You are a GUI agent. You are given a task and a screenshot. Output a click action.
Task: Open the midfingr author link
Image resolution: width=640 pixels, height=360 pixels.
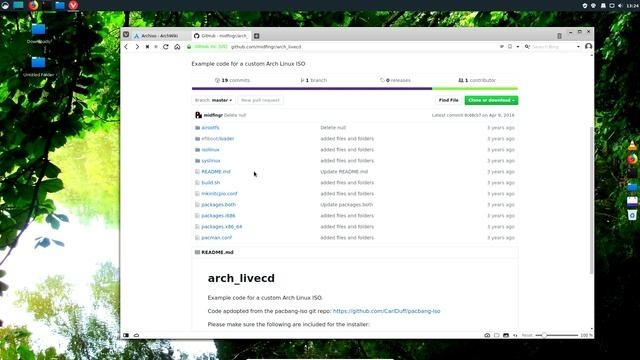(x=213, y=115)
